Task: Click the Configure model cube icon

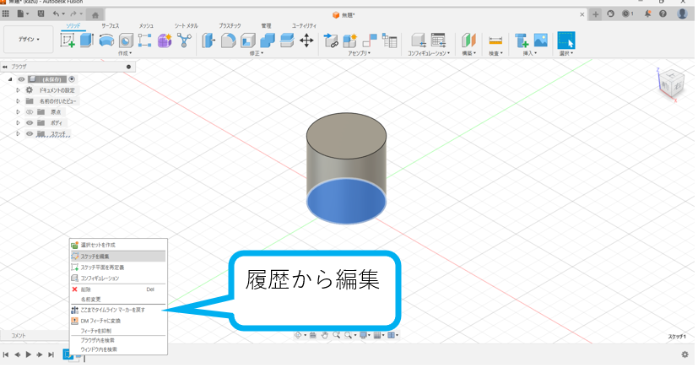Action: pos(418,41)
